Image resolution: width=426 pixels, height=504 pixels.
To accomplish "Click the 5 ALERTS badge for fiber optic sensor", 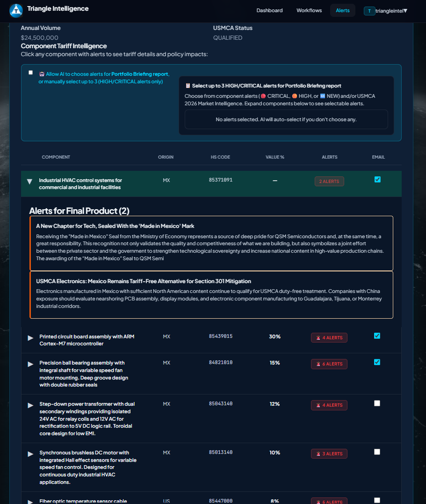I will (x=329, y=501).
